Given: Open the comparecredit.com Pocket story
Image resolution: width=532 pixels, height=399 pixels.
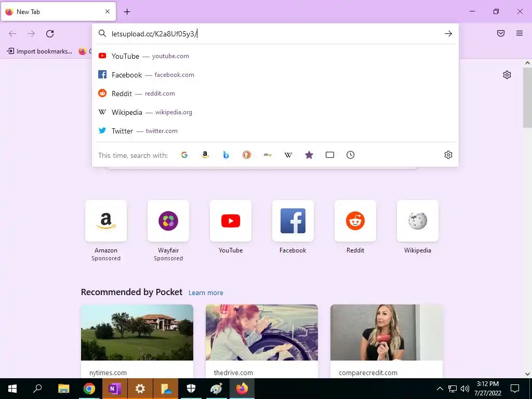Looking at the screenshot, I should click(x=387, y=341).
